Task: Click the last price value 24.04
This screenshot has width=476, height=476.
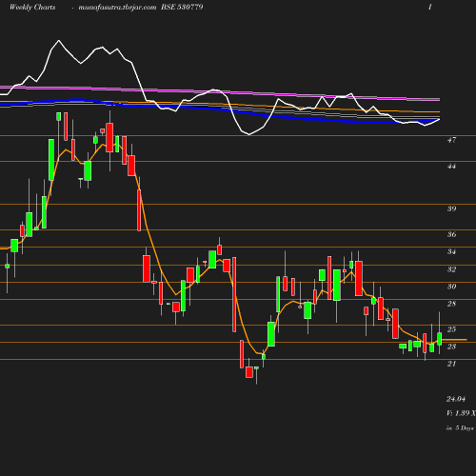Action: [x=456, y=399]
